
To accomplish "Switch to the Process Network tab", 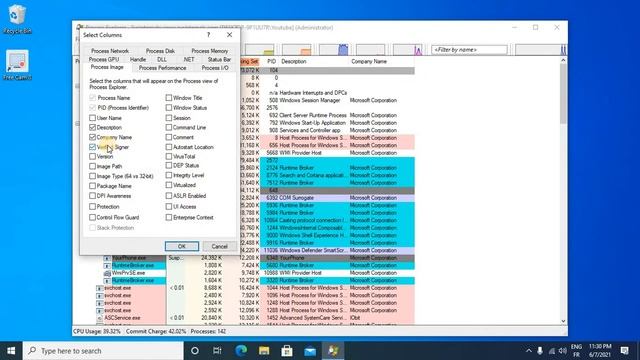I will pos(110,51).
